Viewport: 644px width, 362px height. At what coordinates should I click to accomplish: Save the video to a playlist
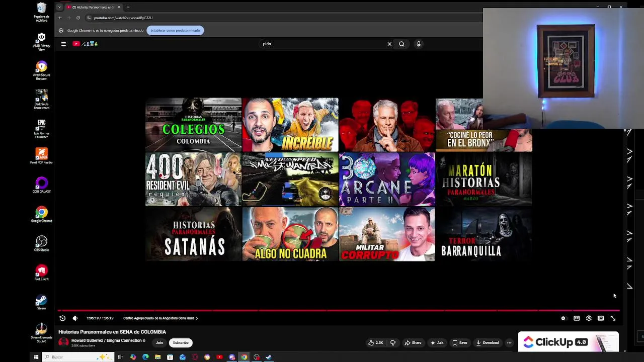[459, 343]
